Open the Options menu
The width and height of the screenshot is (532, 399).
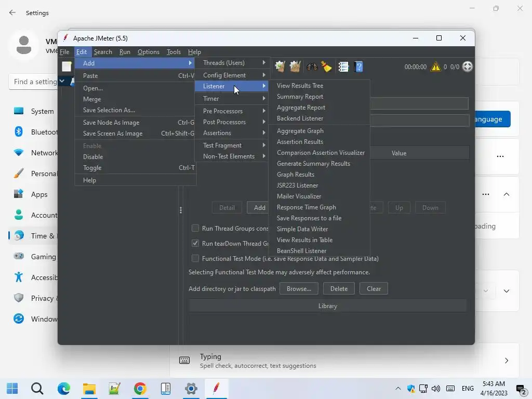tap(148, 52)
